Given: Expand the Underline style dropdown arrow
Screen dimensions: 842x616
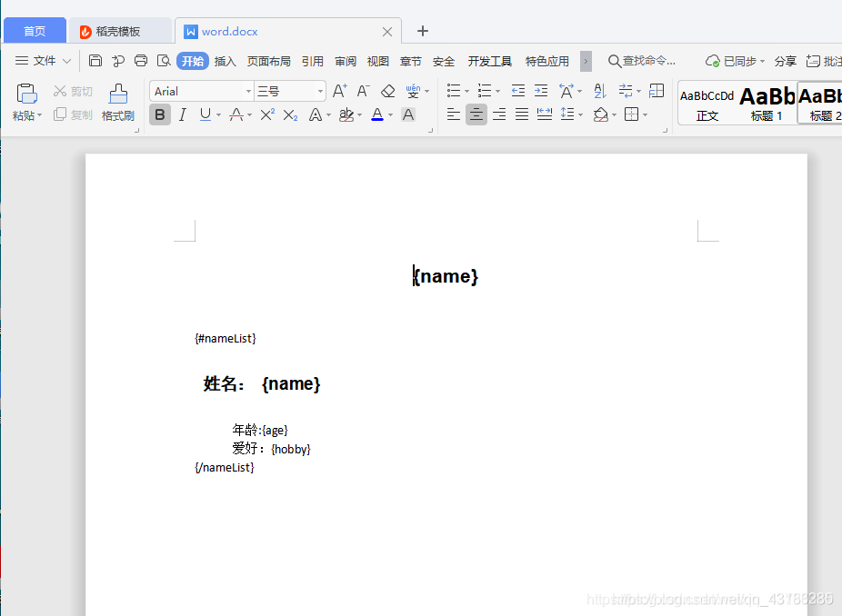Looking at the screenshot, I should coord(217,114).
